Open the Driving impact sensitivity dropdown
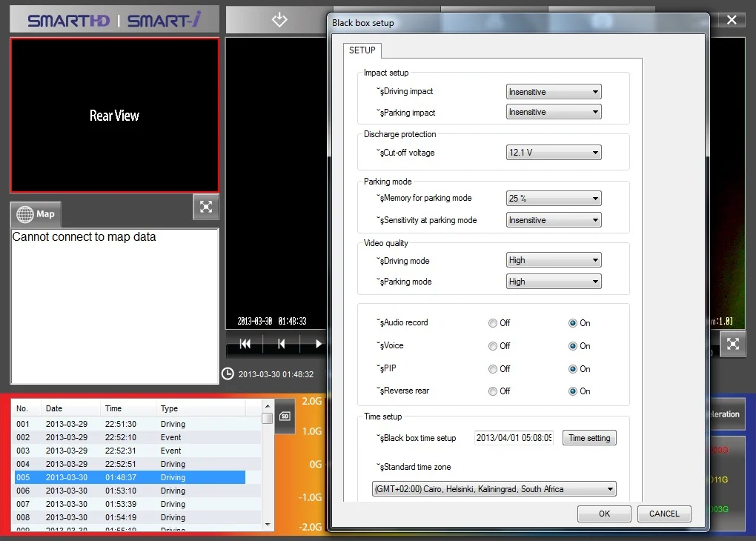The height and width of the screenshot is (541, 756). point(554,92)
